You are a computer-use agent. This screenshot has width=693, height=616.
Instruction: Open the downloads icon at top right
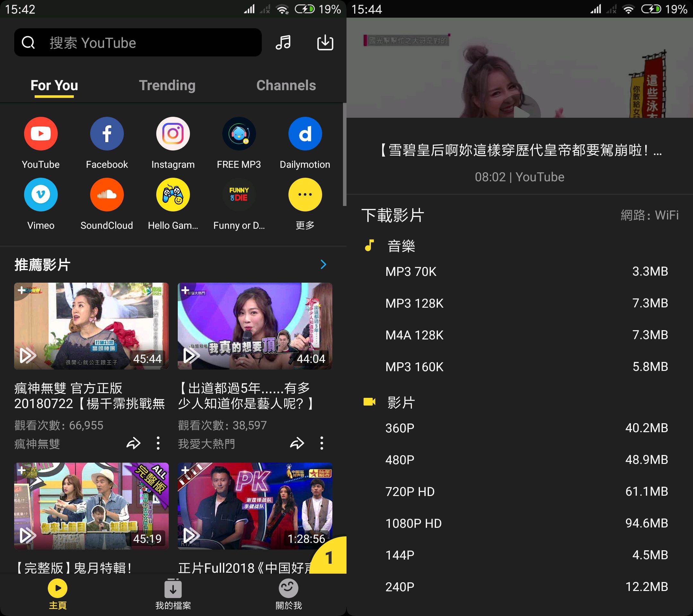pyautogui.click(x=325, y=42)
